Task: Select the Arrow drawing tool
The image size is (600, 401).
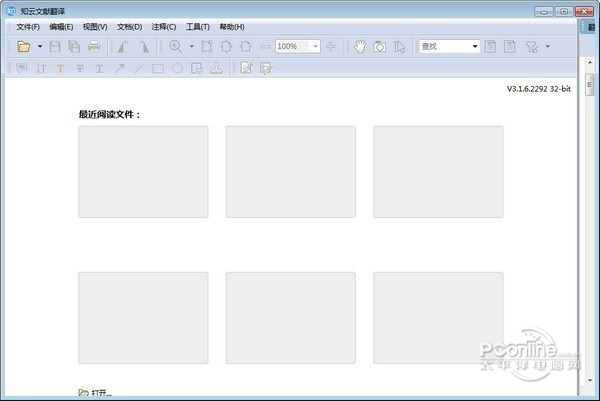Action: (x=119, y=68)
